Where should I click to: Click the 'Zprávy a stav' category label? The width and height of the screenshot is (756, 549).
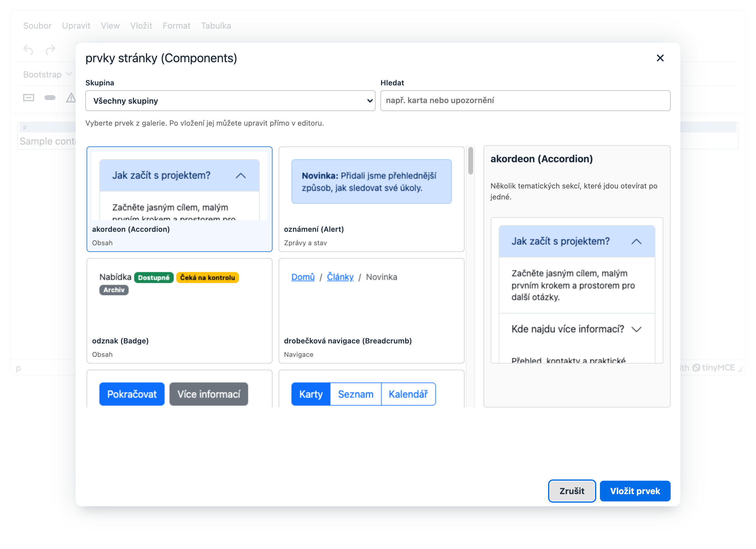[305, 243]
